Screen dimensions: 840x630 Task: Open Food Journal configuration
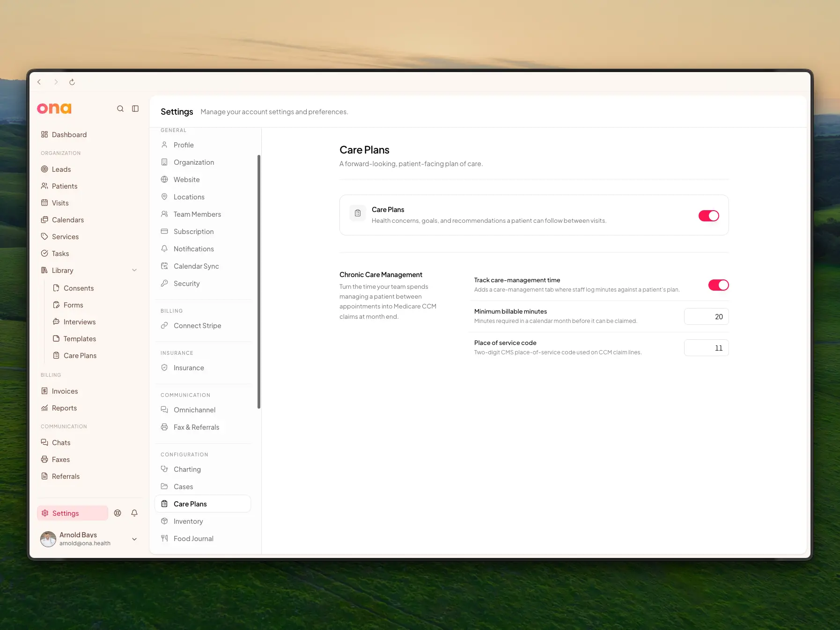tap(203, 539)
